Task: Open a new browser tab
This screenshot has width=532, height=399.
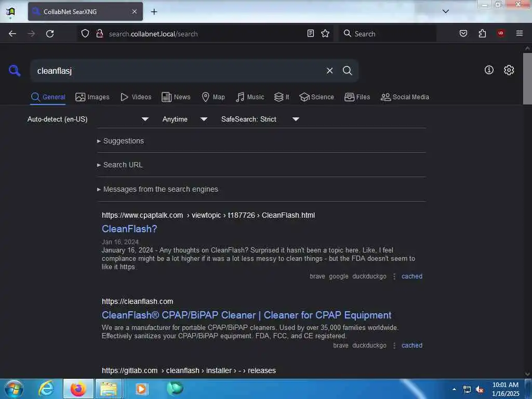Action: point(154,12)
